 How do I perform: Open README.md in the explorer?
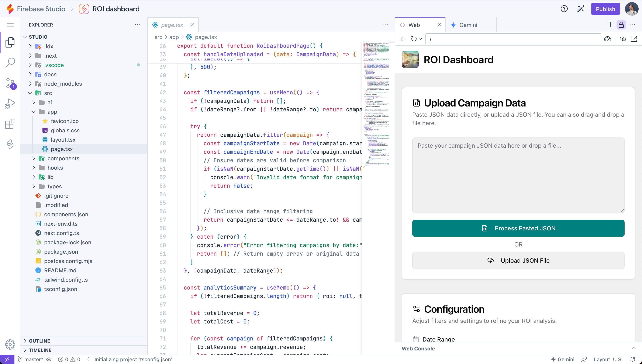pyautogui.click(x=60, y=270)
